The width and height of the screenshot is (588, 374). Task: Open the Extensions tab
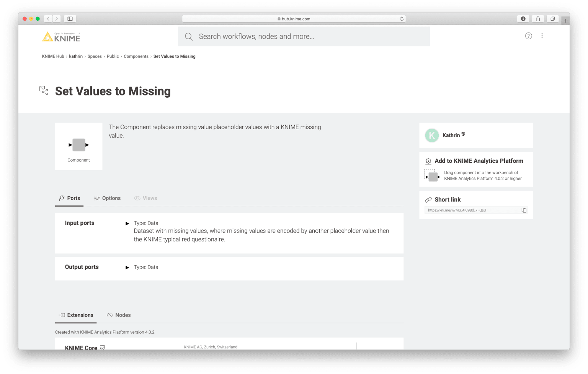coord(76,315)
